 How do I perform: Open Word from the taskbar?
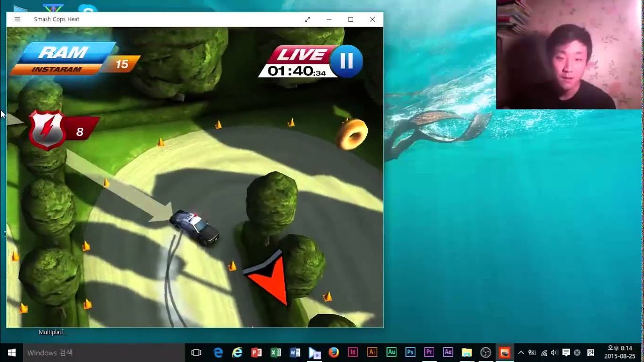point(295,352)
